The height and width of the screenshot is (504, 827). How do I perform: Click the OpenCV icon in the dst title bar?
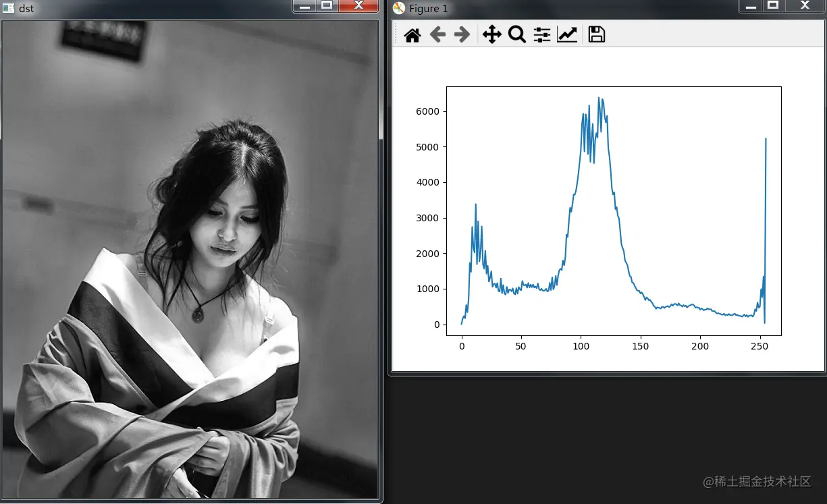pyautogui.click(x=9, y=7)
